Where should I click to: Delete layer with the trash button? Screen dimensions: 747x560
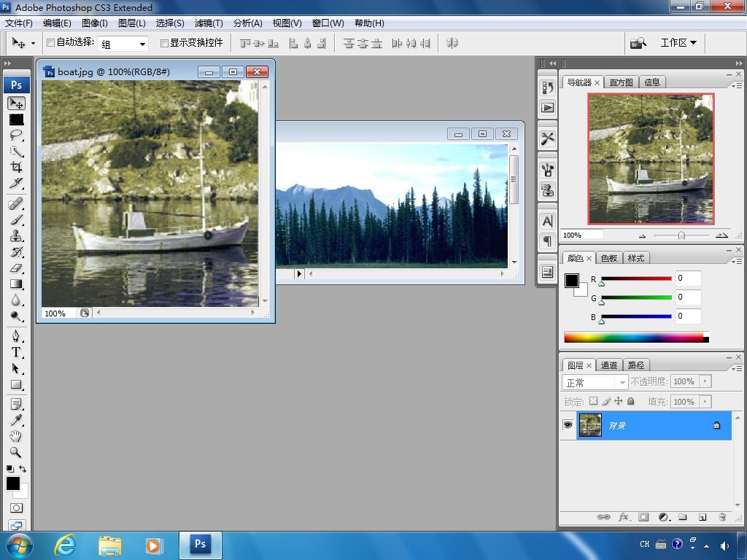722,517
